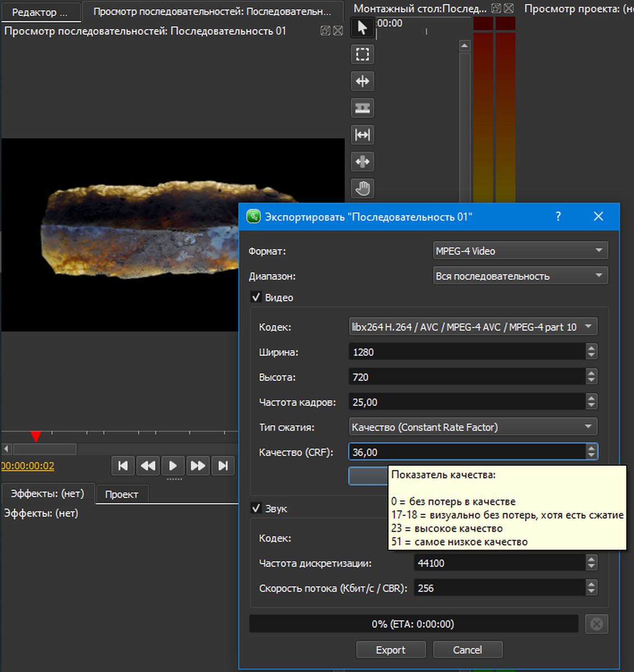Image resolution: width=634 pixels, height=672 pixels.
Task: Select the Pointer arrow tool
Action: click(363, 27)
